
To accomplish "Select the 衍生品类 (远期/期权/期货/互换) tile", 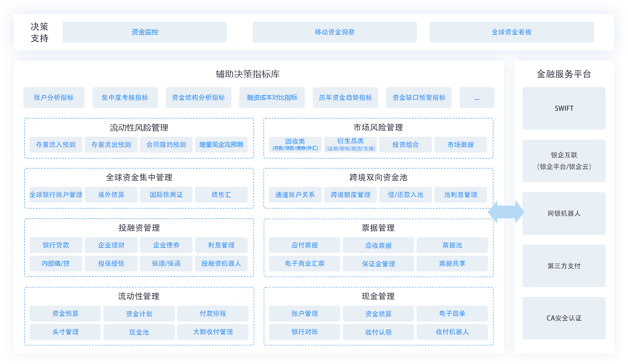I will [x=350, y=144].
